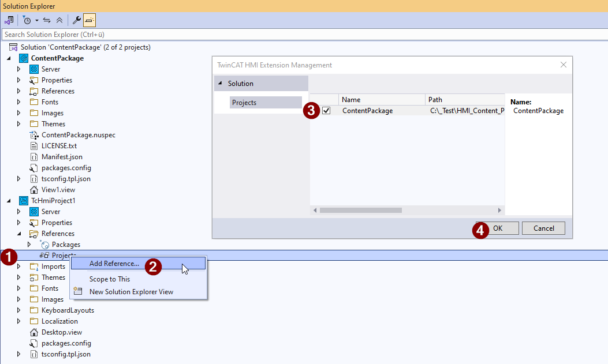This screenshot has height=364, width=608.
Task: Uncheck the ContentPackage project checkbox
Action: tap(326, 111)
